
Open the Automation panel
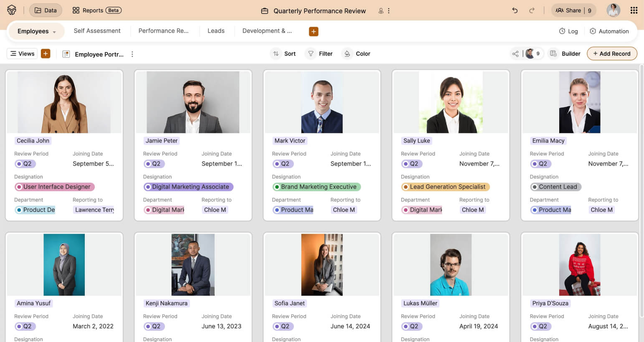(x=609, y=31)
